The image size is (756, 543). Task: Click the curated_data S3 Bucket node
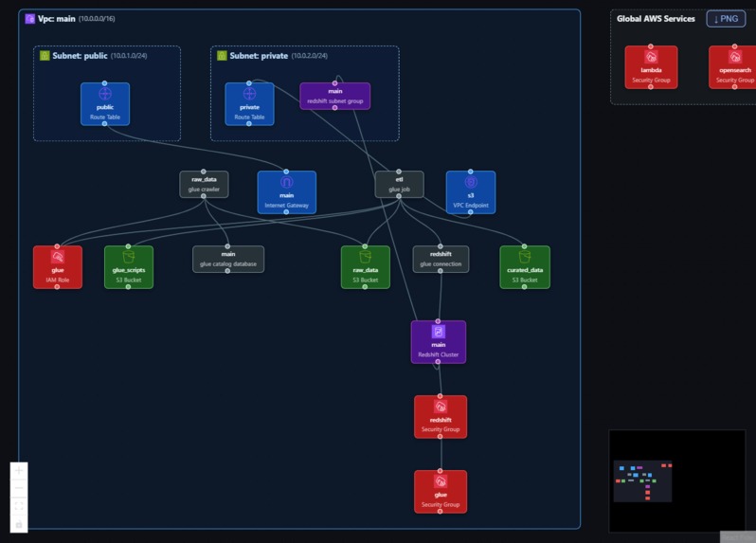pos(525,267)
